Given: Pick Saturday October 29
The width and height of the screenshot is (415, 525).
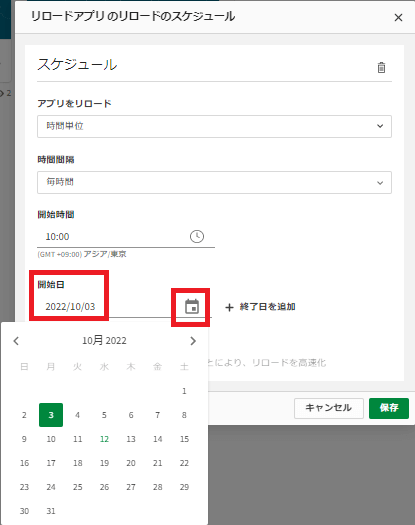Looking at the screenshot, I should (x=184, y=487).
